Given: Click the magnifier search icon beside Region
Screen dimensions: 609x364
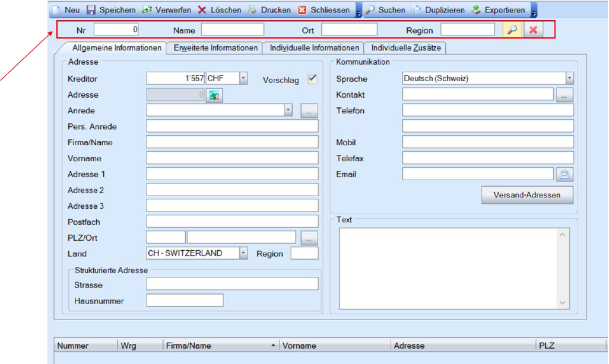Looking at the screenshot, I should tap(512, 30).
